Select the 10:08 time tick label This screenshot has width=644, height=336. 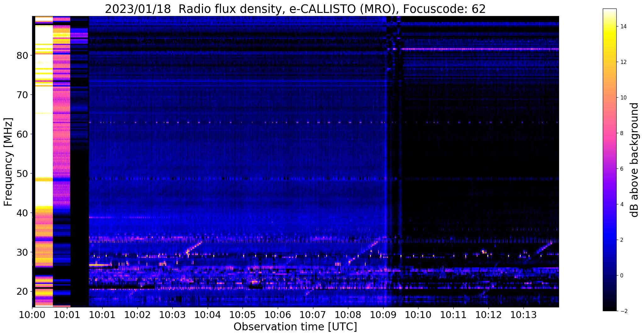pyautogui.click(x=348, y=315)
